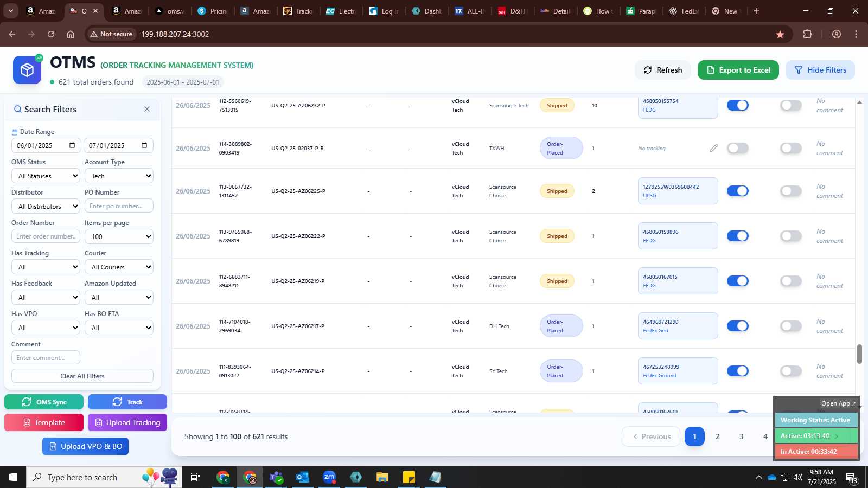Image resolution: width=868 pixels, height=488 pixels.
Task: Open Sticky Notes from the taskbar
Action: click(409, 477)
